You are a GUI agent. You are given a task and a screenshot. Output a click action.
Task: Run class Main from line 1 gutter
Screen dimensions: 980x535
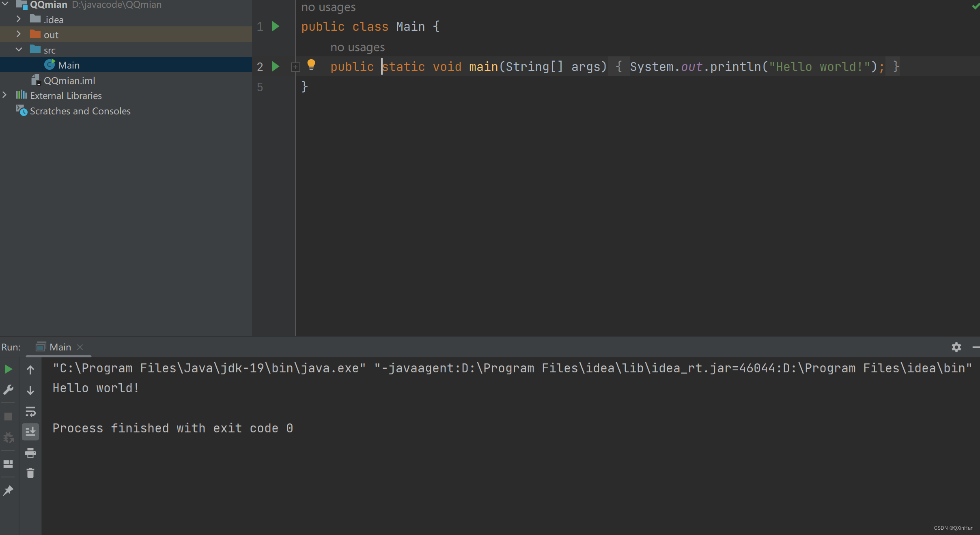(x=276, y=26)
